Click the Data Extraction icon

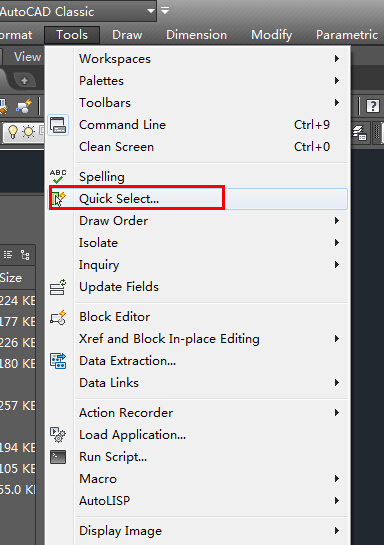coord(58,361)
